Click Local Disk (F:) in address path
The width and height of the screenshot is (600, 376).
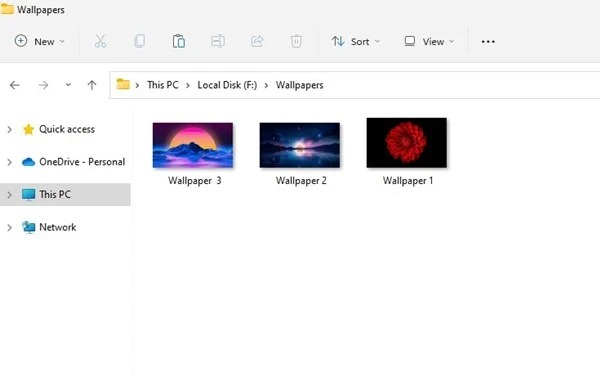click(x=227, y=85)
